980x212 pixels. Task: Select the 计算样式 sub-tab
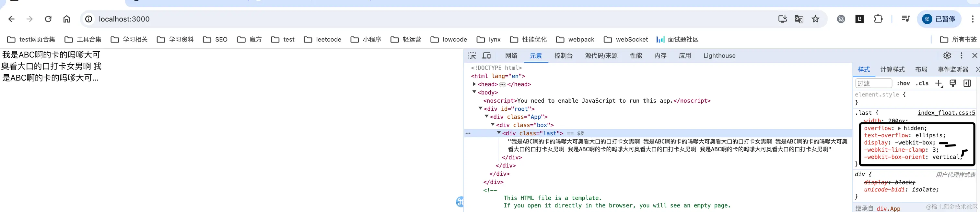coord(892,69)
